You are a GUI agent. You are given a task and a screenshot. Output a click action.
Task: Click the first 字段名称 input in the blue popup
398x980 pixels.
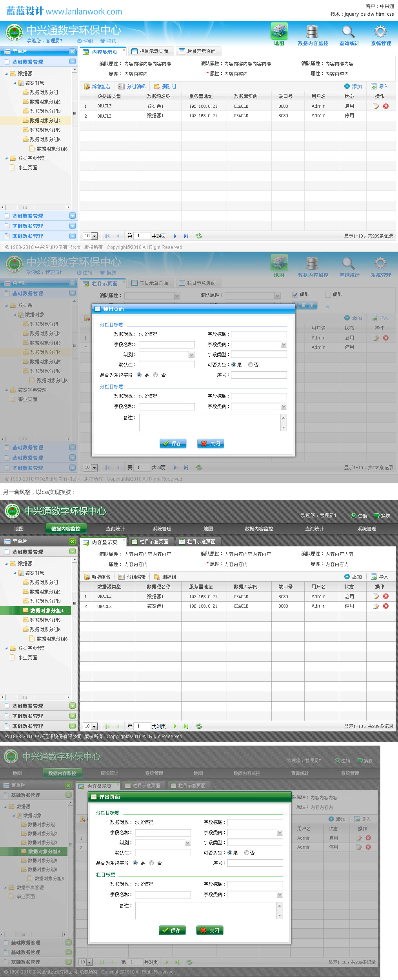click(167, 345)
